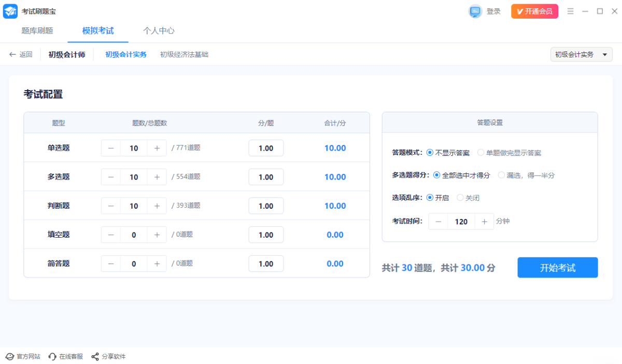Click 简答题 subtotal 0.00

point(335,264)
